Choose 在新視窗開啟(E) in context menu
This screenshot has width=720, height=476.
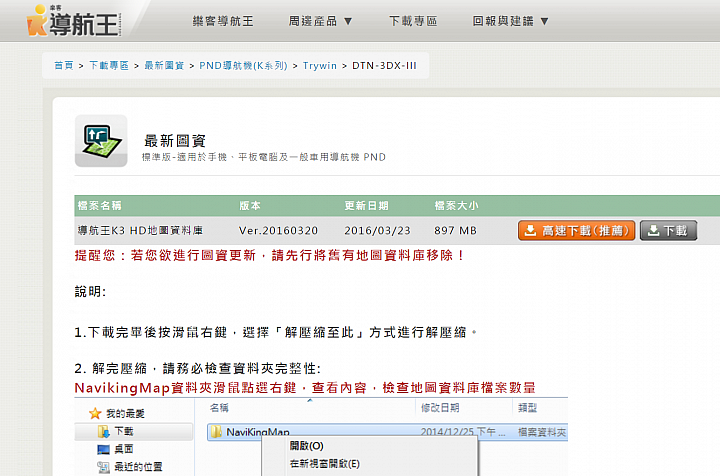(325, 464)
